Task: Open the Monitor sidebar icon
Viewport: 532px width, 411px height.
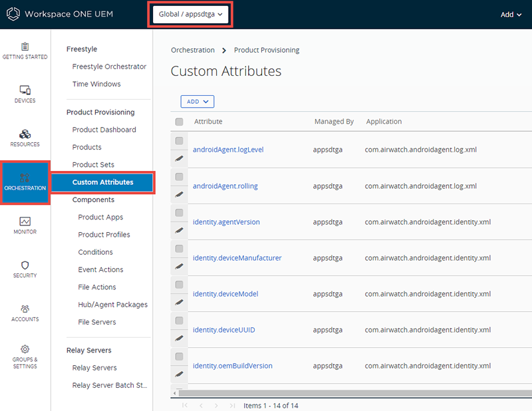Action: click(x=25, y=221)
